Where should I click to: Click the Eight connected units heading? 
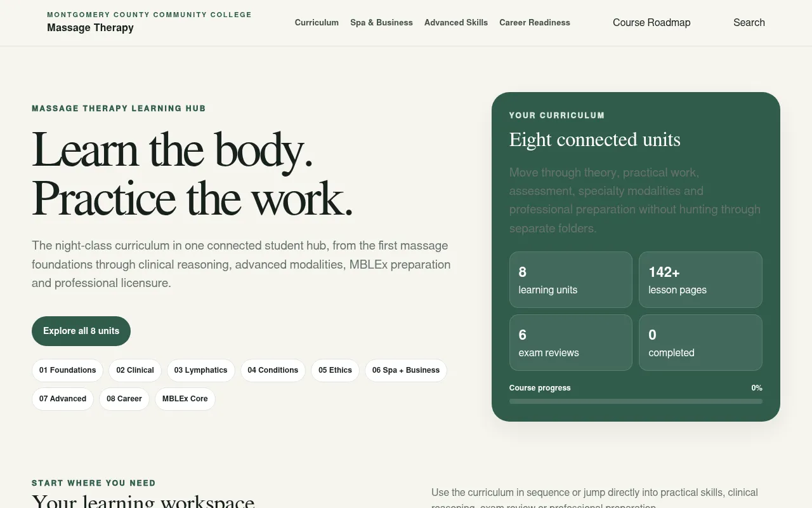click(594, 140)
